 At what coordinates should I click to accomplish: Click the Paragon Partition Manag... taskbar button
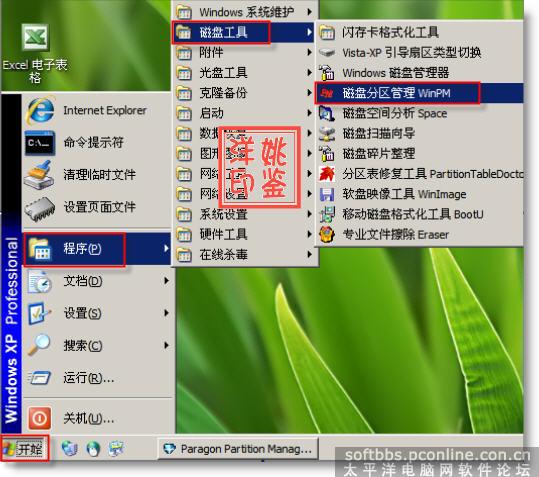point(238,448)
